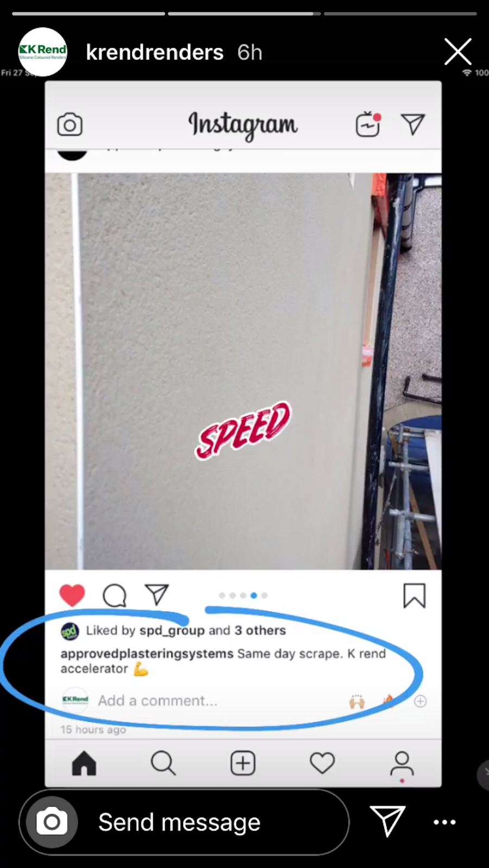This screenshot has width=489, height=868.
Task: Toggle the bookmark save icon
Action: (x=415, y=595)
